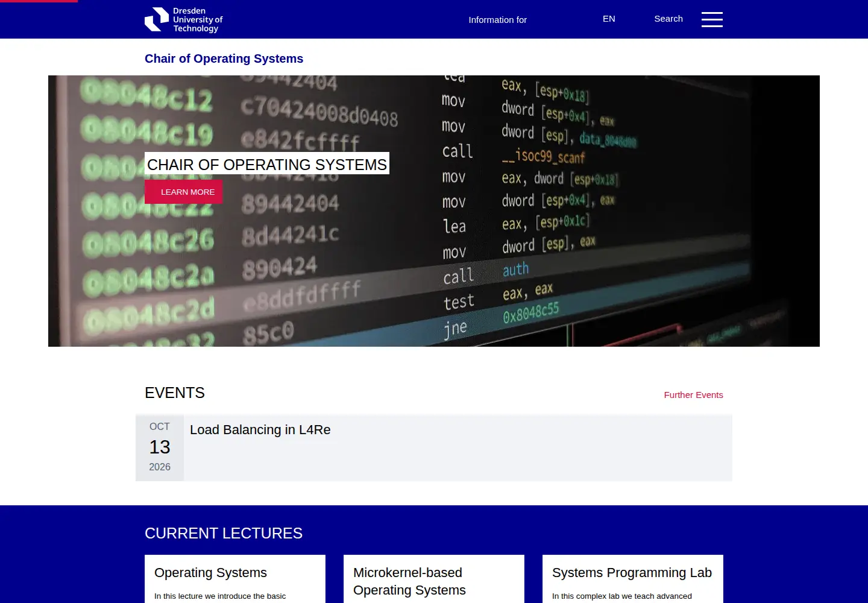Viewport: 868px width, 603px height.
Task: Open the Search option in the header
Action: click(668, 19)
